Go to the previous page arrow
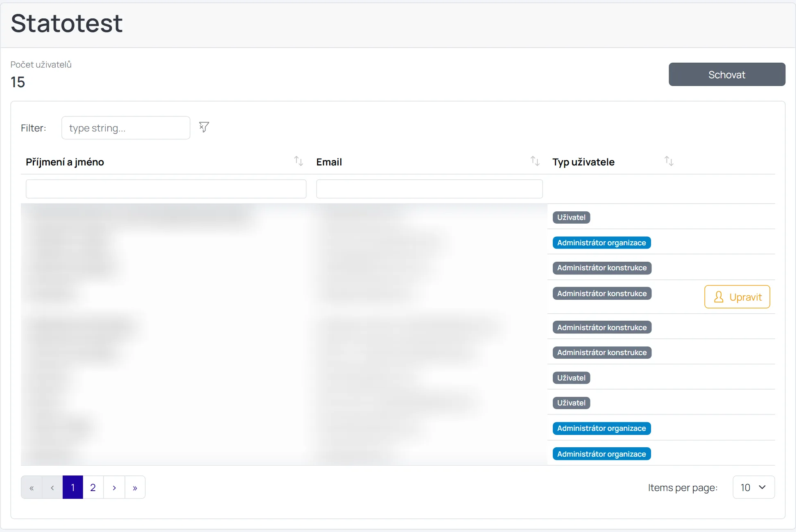Image resolution: width=796 pixels, height=532 pixels. pos(52,487)
